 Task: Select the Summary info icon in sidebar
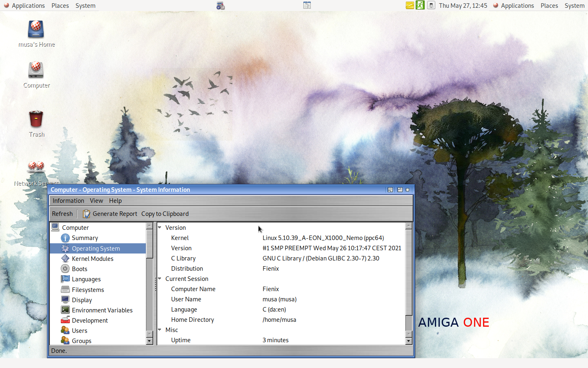tap(65, 238)
